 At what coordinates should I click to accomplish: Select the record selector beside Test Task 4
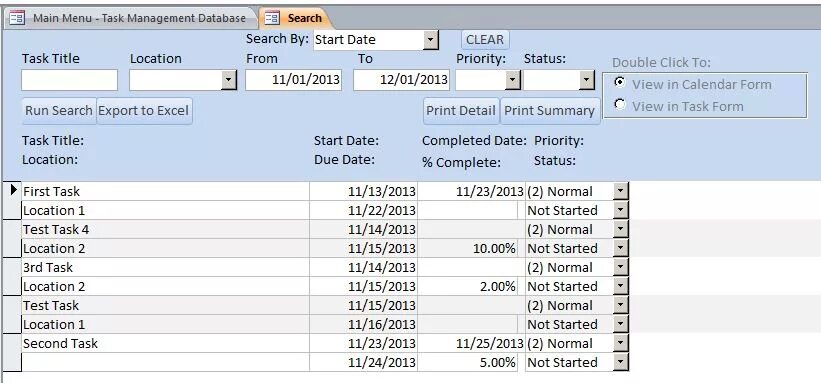12,238
